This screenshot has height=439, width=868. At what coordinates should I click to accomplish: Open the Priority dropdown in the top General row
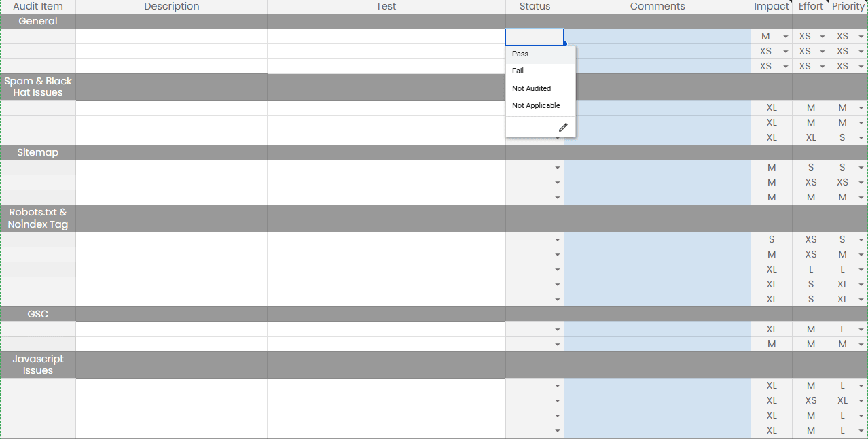click(861, 36)
